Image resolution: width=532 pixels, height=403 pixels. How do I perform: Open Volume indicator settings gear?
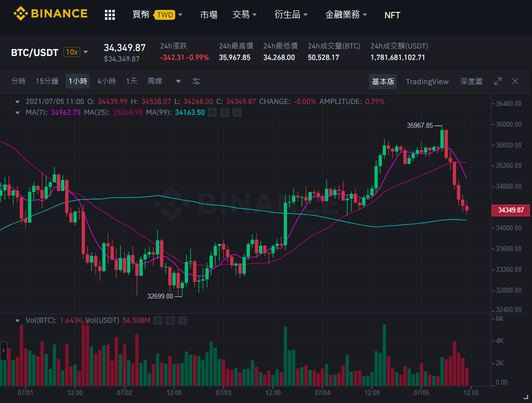(170, 320)
